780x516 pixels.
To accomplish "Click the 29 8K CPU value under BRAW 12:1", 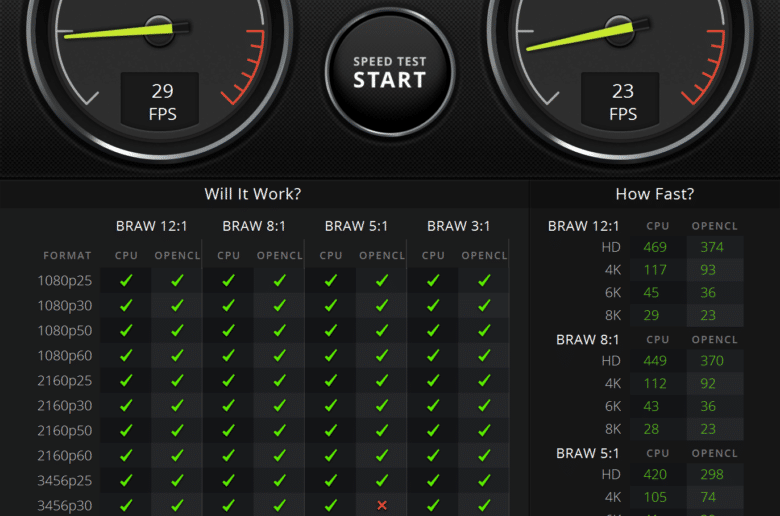I will 651,315.
